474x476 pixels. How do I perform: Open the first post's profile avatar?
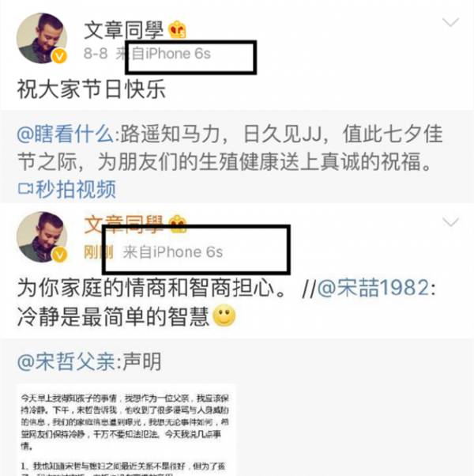pos(42,38)
